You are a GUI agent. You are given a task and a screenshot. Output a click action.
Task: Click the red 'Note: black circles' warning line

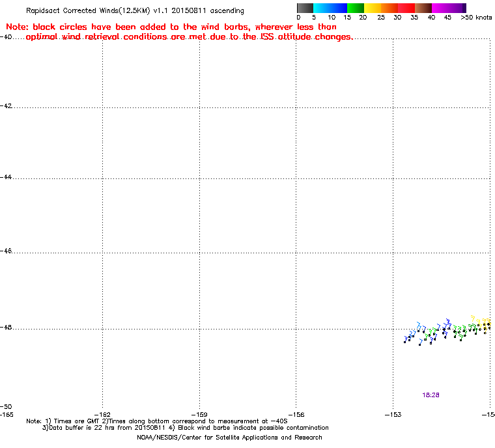click(171, 27)
